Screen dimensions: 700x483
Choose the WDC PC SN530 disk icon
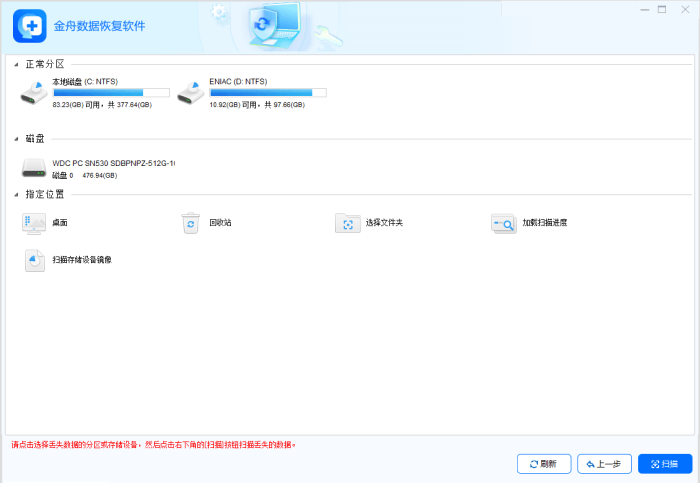coord(33,167)
